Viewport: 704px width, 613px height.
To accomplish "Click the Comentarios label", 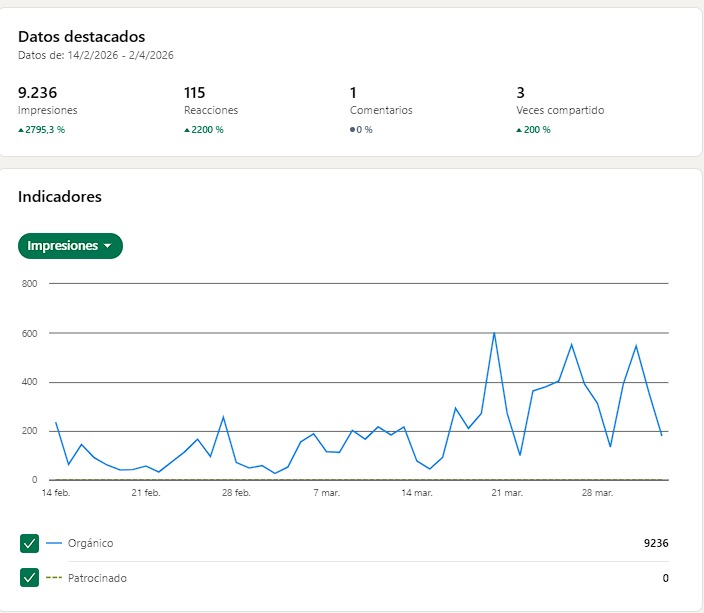I will click(x=381, y=111).
